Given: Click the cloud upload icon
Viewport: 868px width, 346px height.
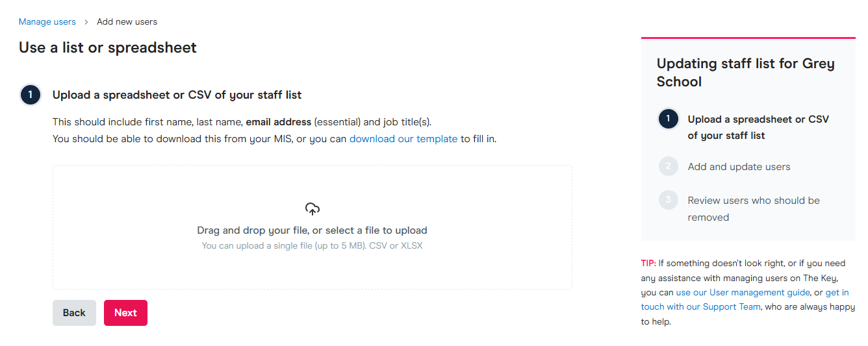Looking at the screenshot, I should [313, 209].
